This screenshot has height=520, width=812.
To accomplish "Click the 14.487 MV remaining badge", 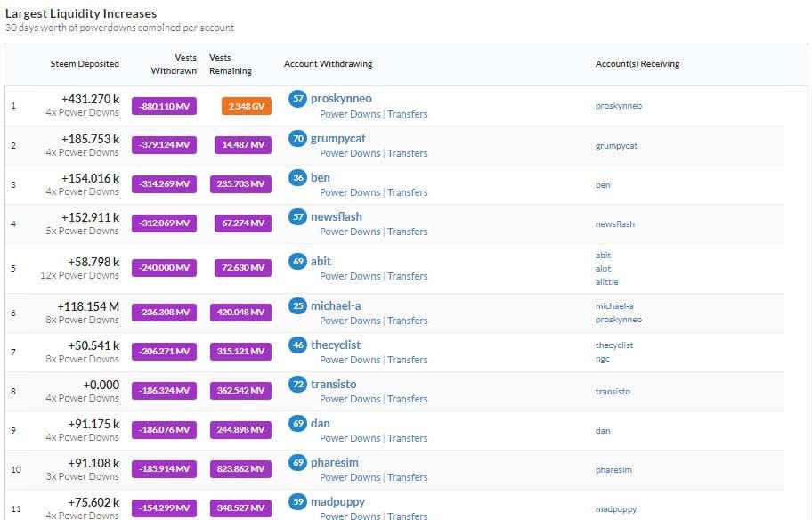I will pyautogui.click(x=243, y=145).
